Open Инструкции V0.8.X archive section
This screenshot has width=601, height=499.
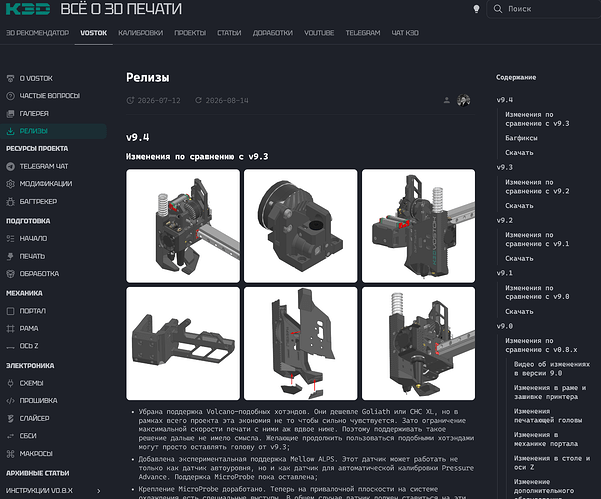point(39,491)
